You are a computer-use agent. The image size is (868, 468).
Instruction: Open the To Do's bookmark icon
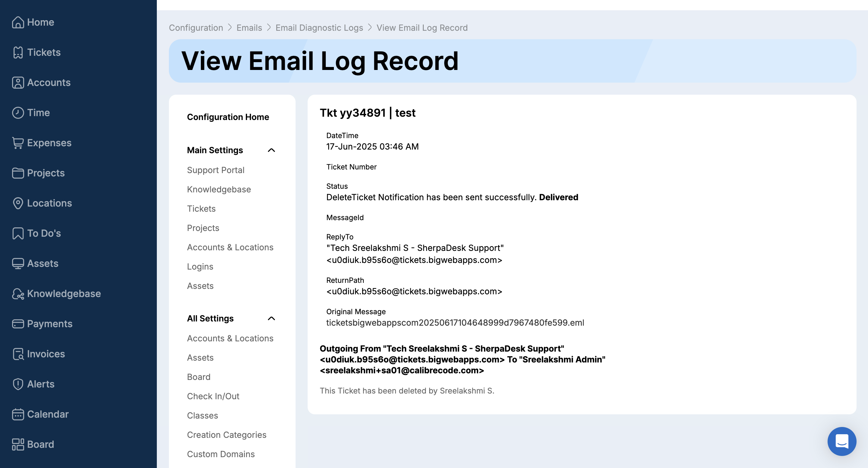tap(17, 233)
